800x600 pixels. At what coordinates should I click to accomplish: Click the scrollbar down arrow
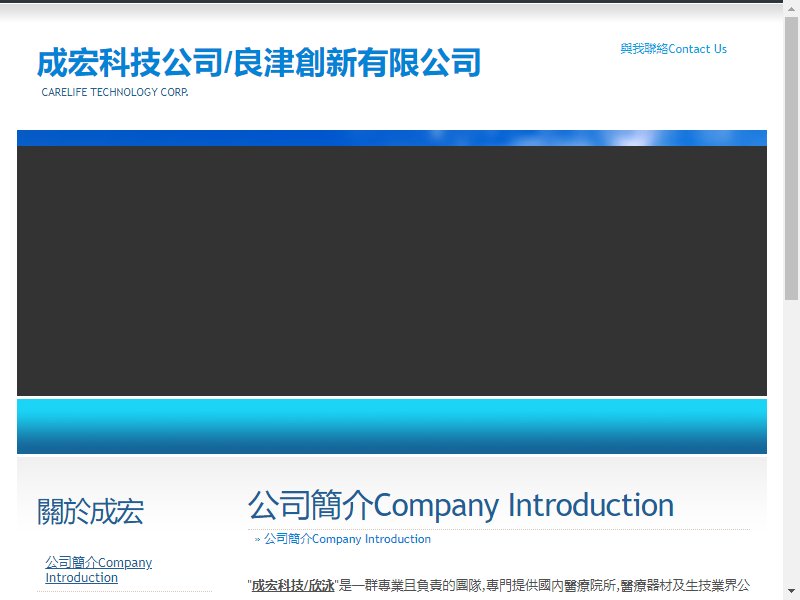click(x=791, y=592)
